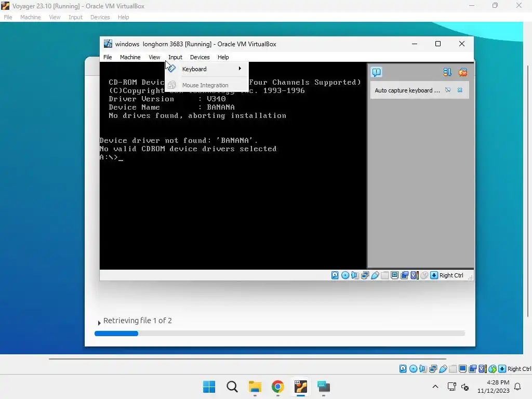
Task: Click USB indicator in longhorn status bar
Action: tap(375, 275)
